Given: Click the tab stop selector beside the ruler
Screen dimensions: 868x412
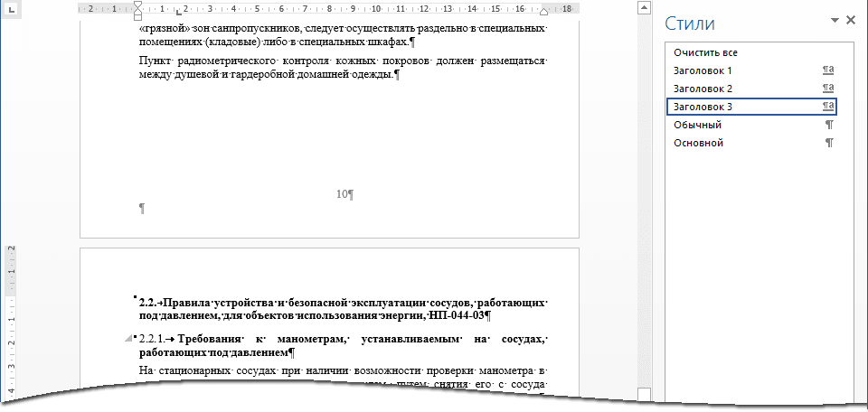Looking at the screenshot, I should point(8,11).
